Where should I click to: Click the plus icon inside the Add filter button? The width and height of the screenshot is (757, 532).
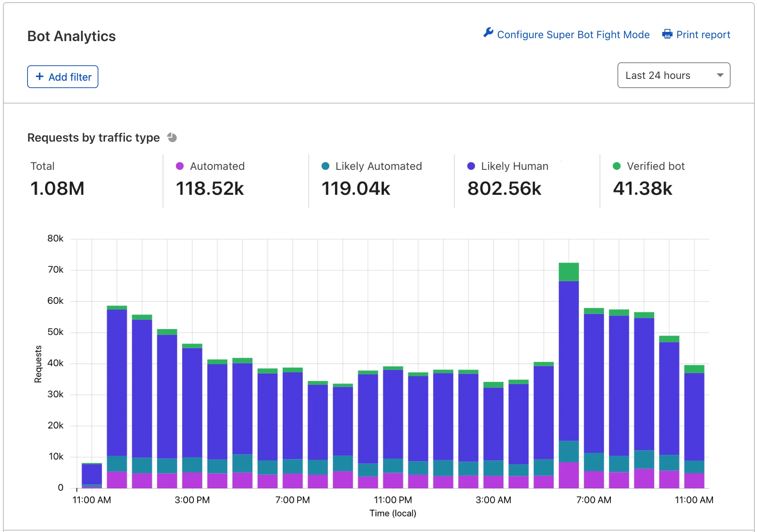(x=40, y=76)
